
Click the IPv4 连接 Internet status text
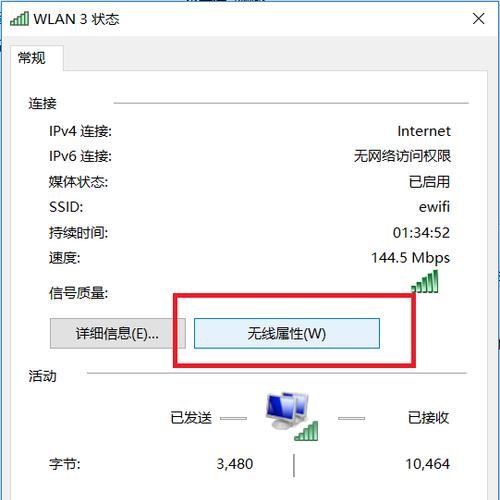(x=424, y=131)
